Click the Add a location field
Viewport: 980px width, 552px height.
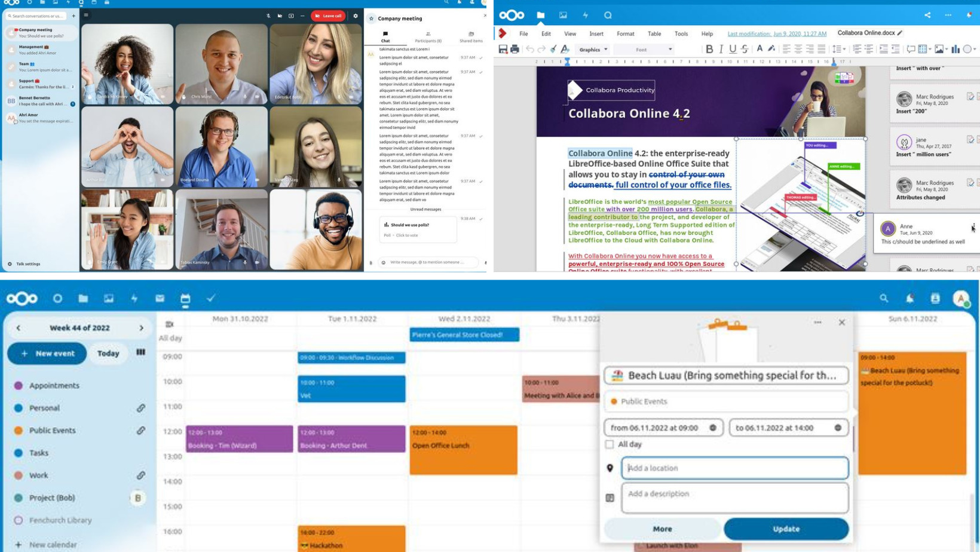[x=734, y=468]
